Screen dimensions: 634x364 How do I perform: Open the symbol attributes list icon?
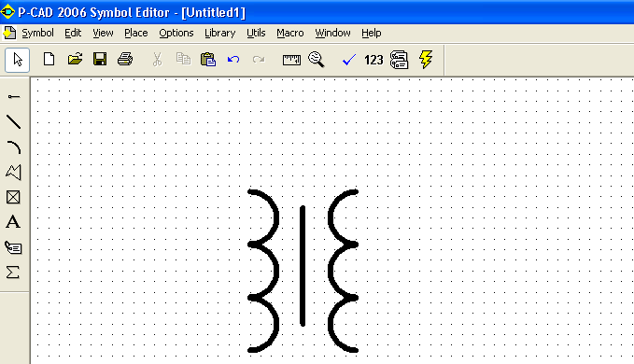coord(399,60)
